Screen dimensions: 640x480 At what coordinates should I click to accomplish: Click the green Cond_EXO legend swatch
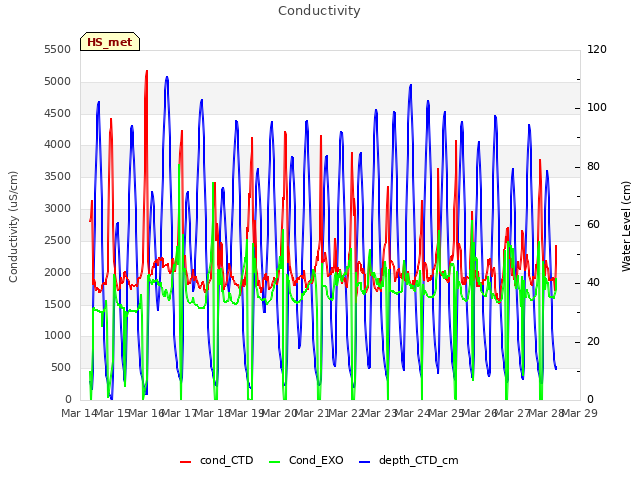tap(275, 462)
